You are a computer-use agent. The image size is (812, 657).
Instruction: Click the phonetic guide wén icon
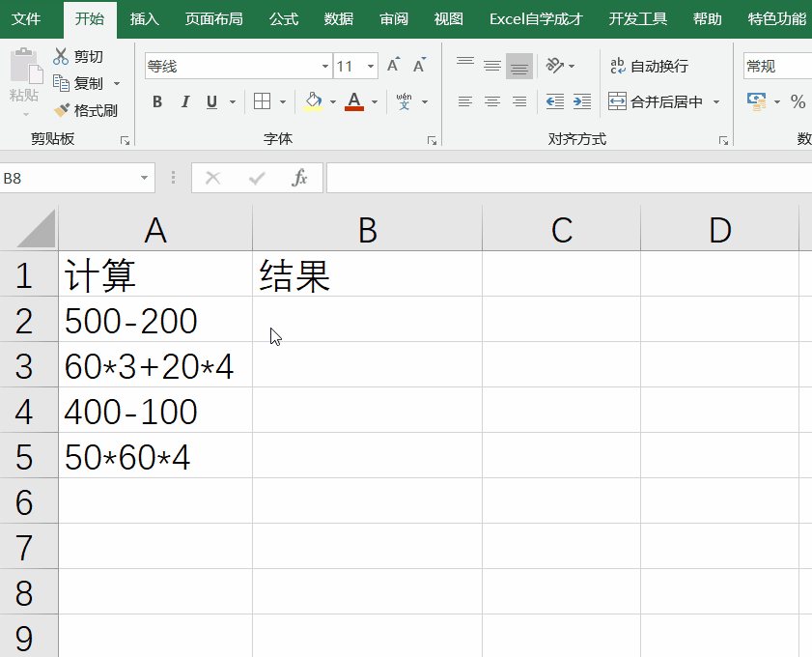tap(404, 101)
